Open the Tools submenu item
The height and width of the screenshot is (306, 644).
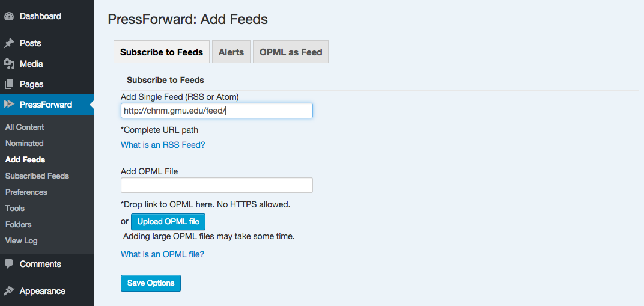tap(15, 208)
